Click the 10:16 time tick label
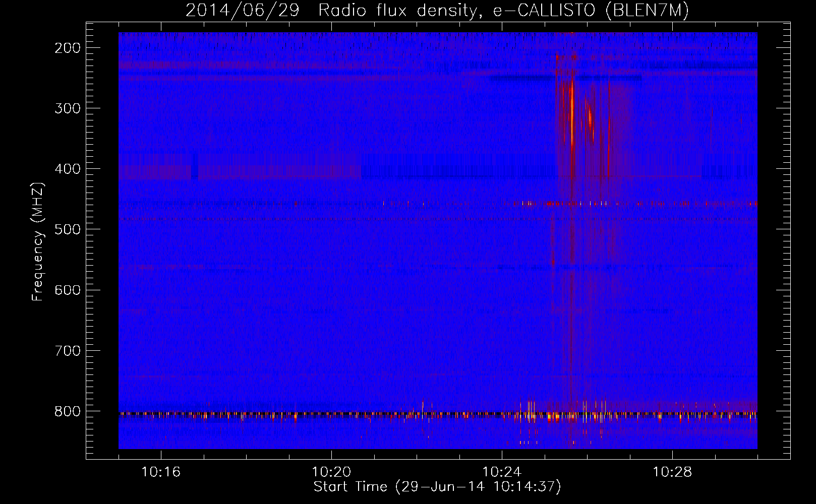 tap(161, 472)
